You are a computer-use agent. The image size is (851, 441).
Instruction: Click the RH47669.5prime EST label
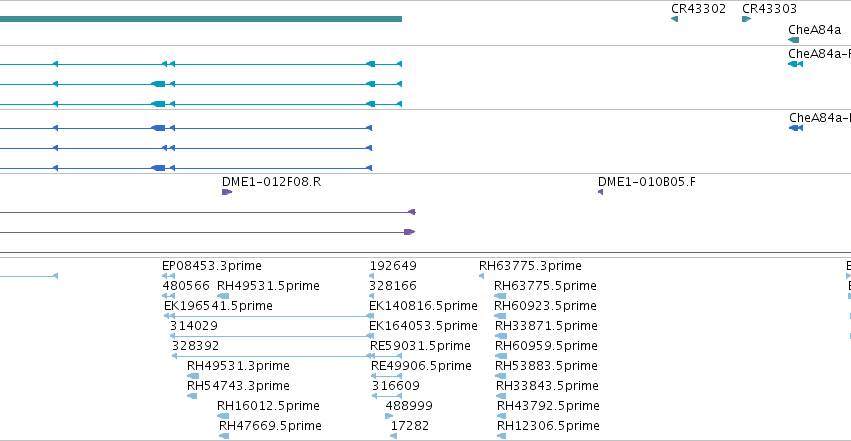[270, 426]
